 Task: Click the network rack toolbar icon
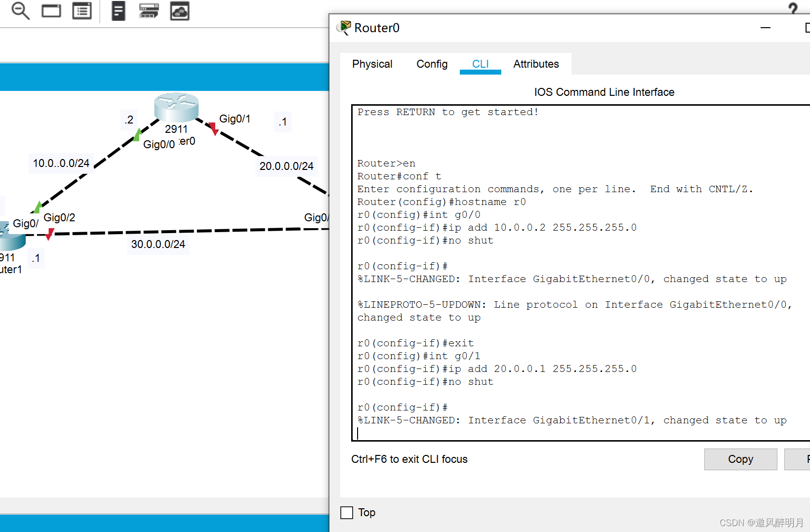pos(149,10)
